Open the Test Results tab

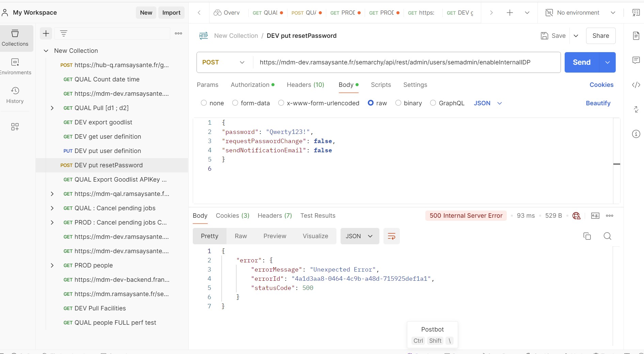coord(318,216)
